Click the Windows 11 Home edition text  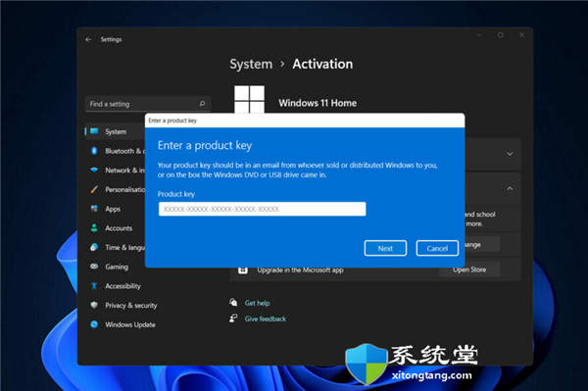(x=318, y=103)
